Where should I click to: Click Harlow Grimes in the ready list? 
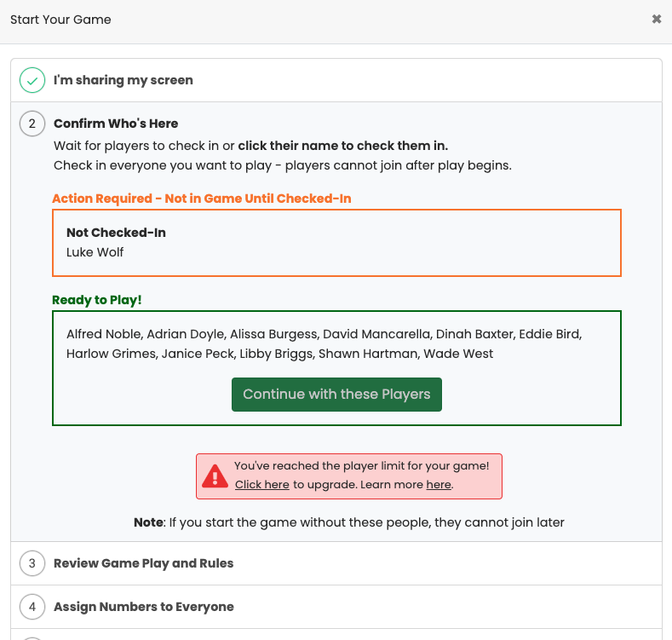[112, 354]
